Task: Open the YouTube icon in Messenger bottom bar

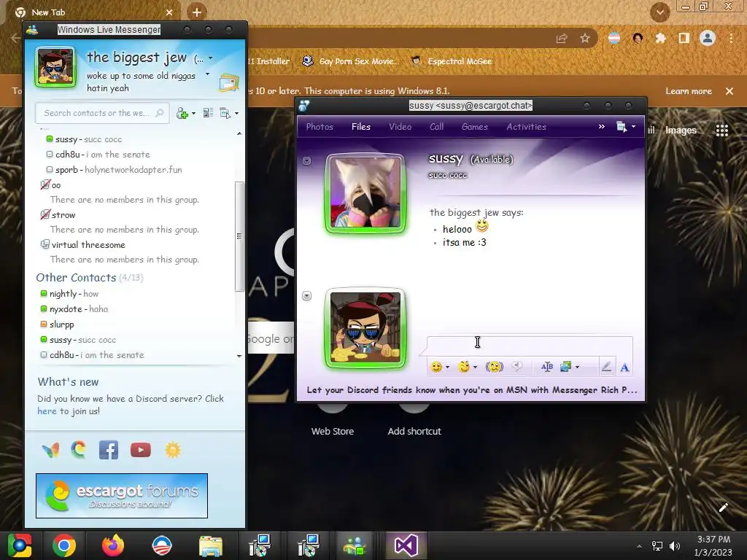Action: click(x=141, y=450)
